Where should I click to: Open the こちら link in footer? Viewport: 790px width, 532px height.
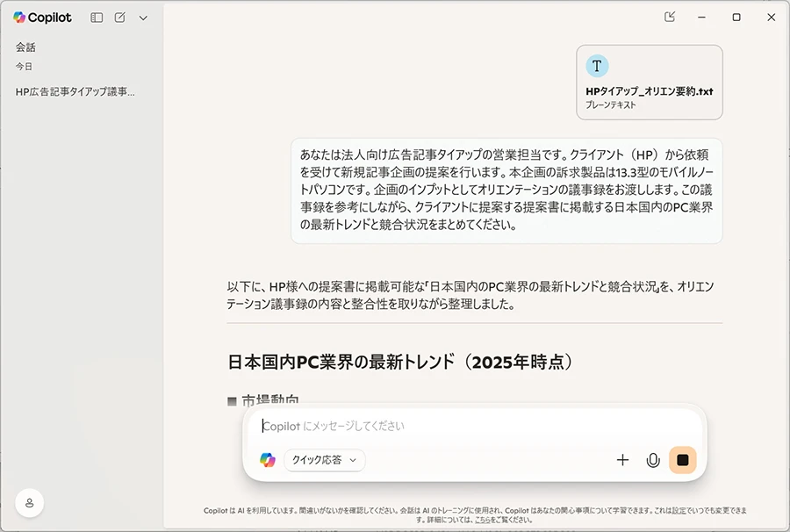click(x=482, y=520)
